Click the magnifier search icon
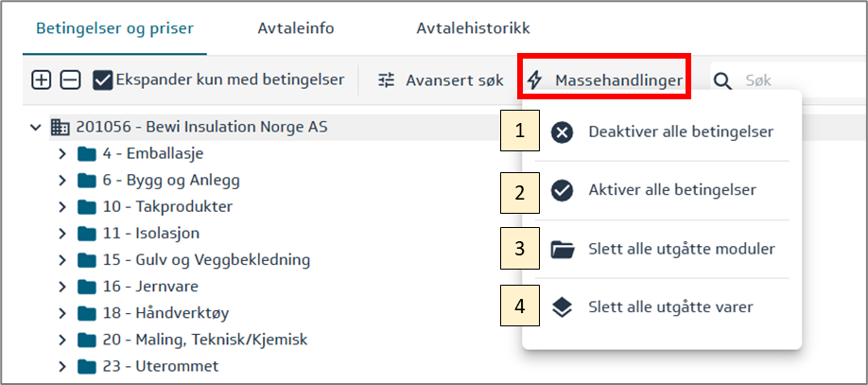This screenshot has height=385, width=868. pyautogui.click(x=723, y=81)
